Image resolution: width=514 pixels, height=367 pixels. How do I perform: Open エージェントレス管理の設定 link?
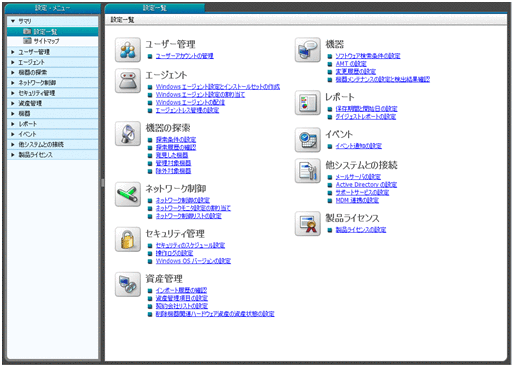point(187,110)
